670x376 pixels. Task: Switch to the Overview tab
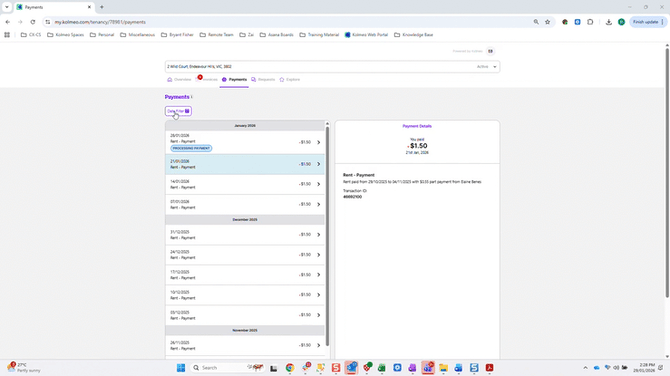tap(179, 79)
